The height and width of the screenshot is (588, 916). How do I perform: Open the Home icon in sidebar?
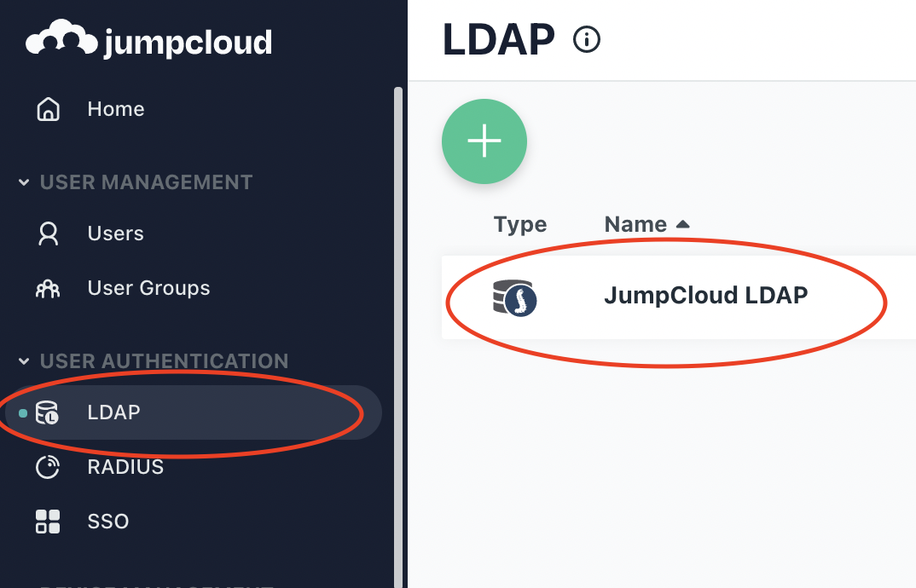click(48, 109)
